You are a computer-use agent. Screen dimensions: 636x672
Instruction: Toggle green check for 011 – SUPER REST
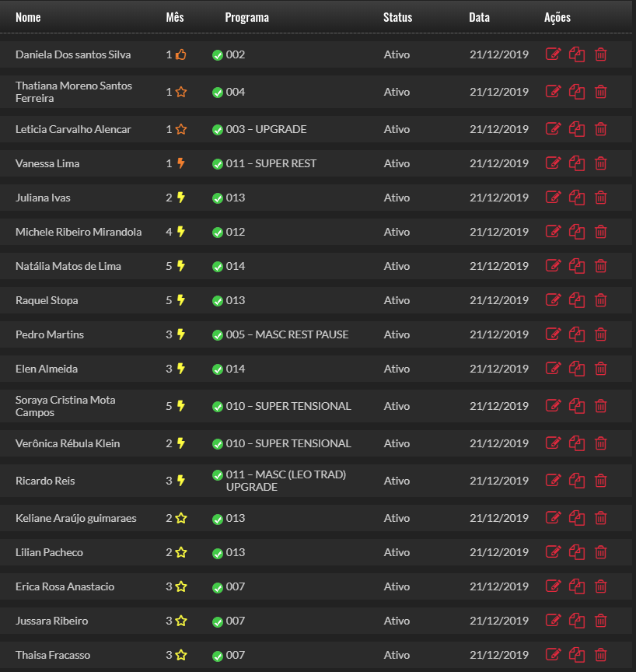pos(218,164)
